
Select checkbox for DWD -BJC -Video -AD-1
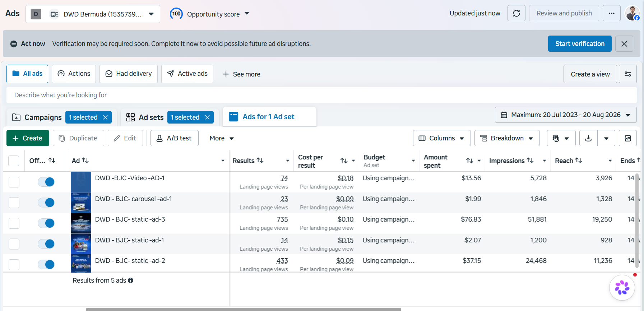(x=14, y=182)
